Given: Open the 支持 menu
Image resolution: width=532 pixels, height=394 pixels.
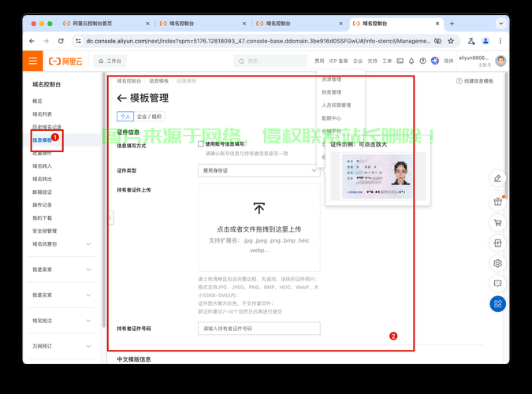Looking at the screenshot, I should pyautogui.click(x=373, y=61).
